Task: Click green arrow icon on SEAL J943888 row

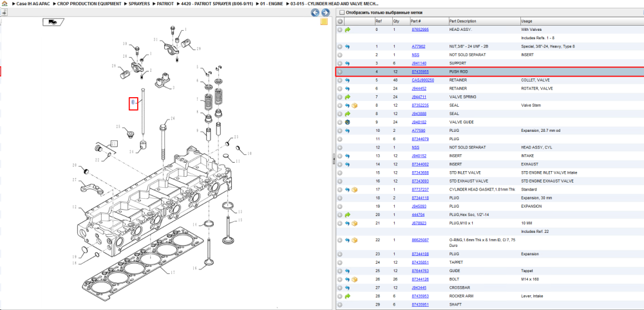Action: [x=348, y=114]
